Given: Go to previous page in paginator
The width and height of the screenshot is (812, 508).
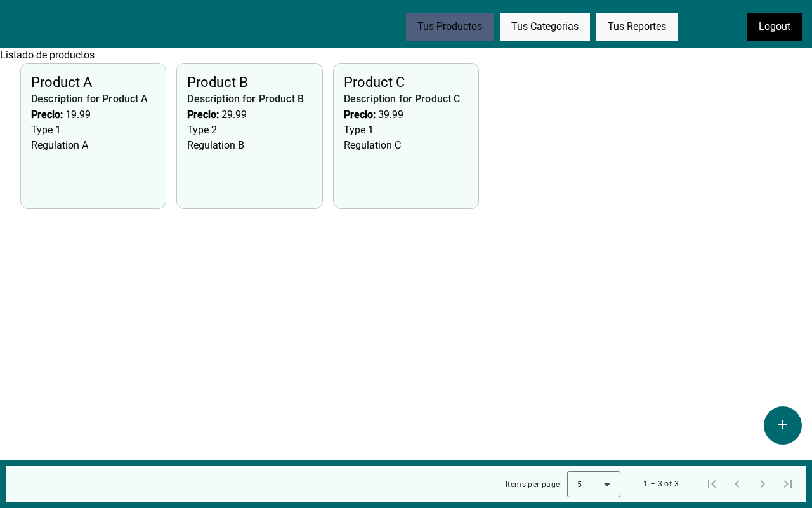Looking at the screenshot, I should click(x=737, y=484).
